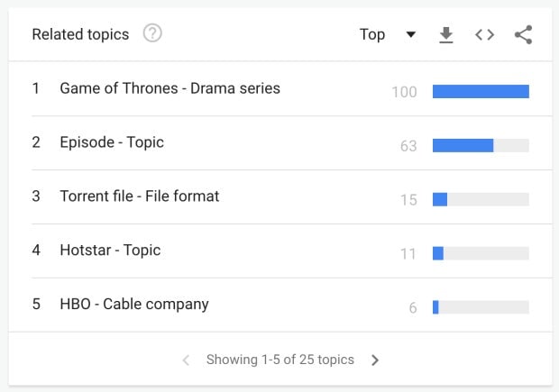Download the related topics data

[445, 35]
